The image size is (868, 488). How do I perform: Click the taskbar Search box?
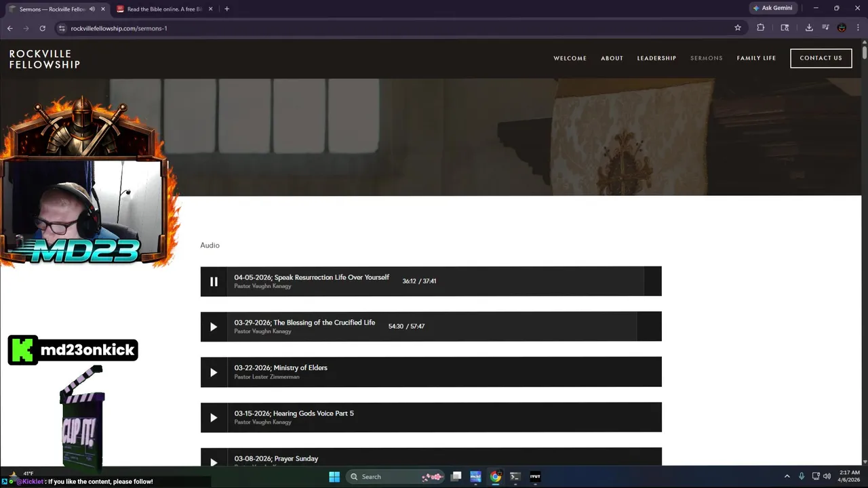click(x=395, y=476)
